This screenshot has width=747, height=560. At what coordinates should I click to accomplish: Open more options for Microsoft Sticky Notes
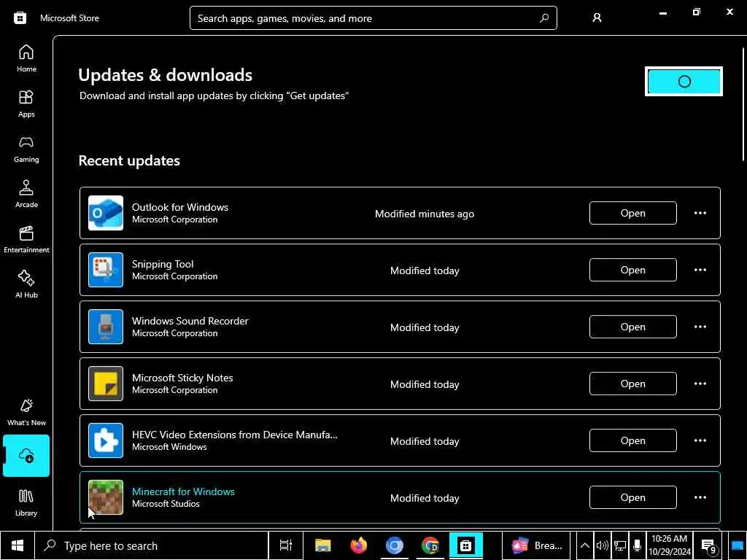coord(700,384)
